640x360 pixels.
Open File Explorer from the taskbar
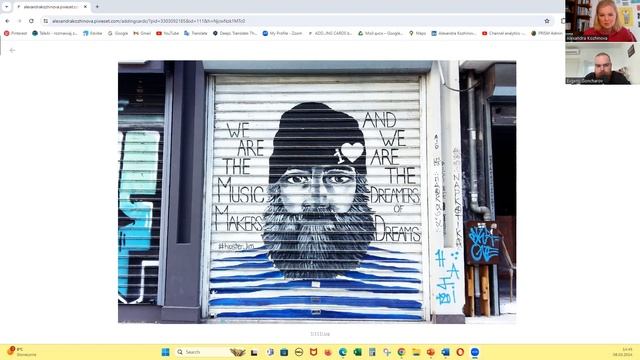[x=416, y=352]
